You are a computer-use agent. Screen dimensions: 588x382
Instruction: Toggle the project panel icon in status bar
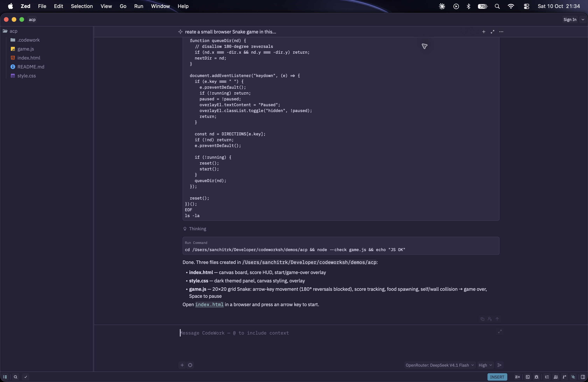[x=5, y=377]
